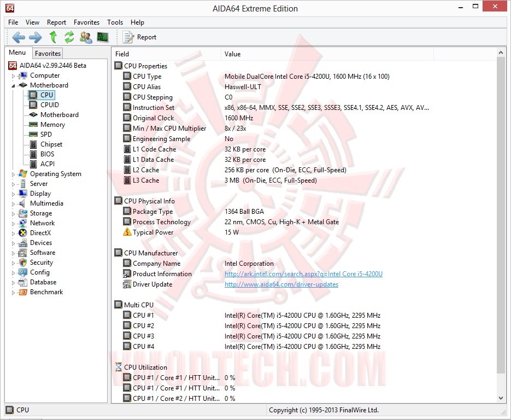This screenshot has width=511, height=420.
Task: Open the File menu
Action: pyautogui.click(x=13, y=22)
